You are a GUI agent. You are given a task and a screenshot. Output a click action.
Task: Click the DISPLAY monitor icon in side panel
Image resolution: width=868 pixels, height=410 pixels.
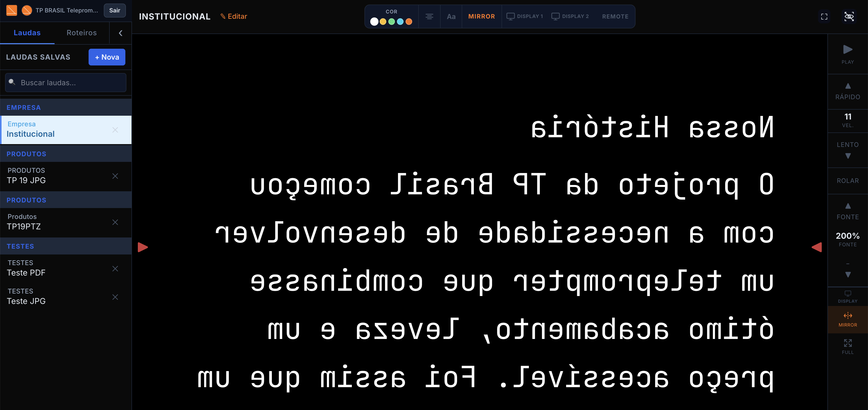(x=848, y=297)
